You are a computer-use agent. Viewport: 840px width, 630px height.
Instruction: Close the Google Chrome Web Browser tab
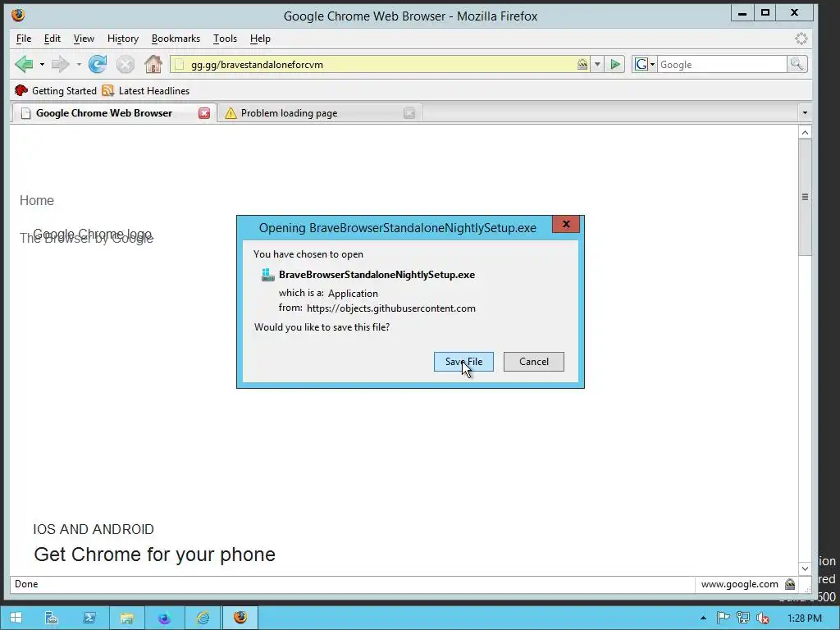click(204, 113)
